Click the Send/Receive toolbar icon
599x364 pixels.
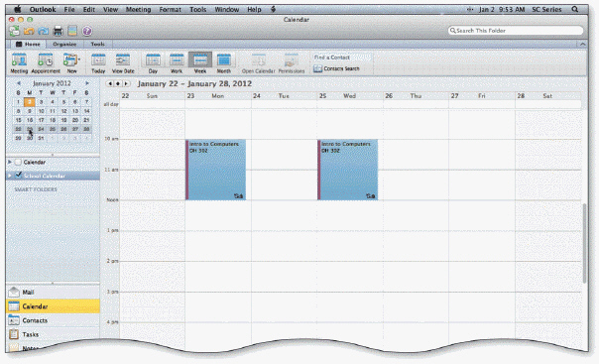click(x=15, y=31)
